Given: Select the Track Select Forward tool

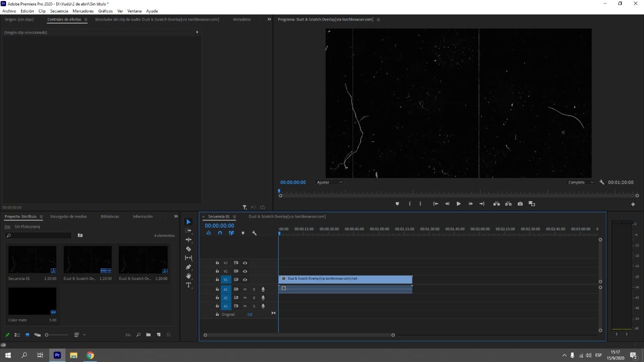Looking at the screenshot, I should pos(189,231).
